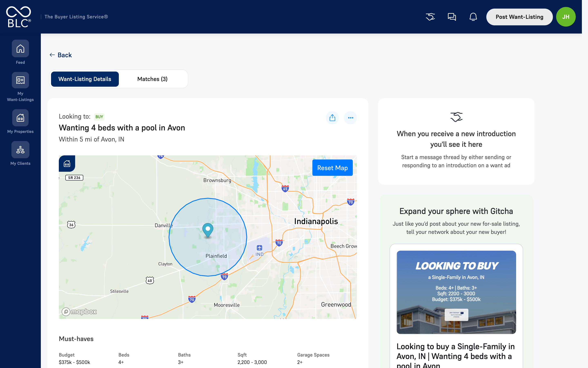Screen dimensions: 588x368
Task: Click the Garage Spaces value 2+
Action: point(300,362)
